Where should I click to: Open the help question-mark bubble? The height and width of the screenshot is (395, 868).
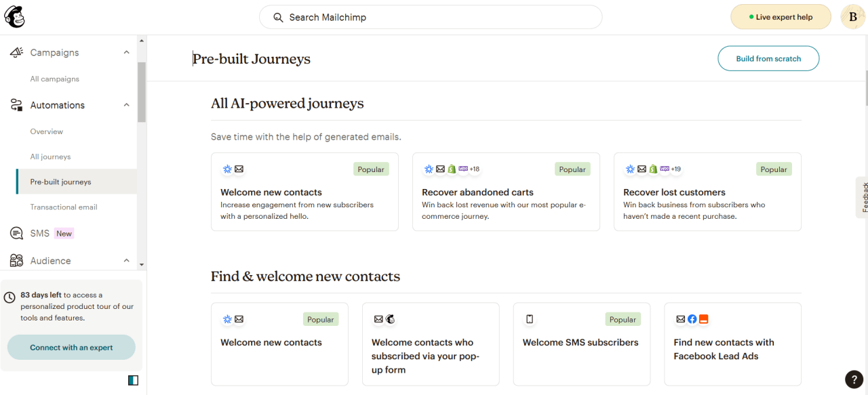coord(854,379)
